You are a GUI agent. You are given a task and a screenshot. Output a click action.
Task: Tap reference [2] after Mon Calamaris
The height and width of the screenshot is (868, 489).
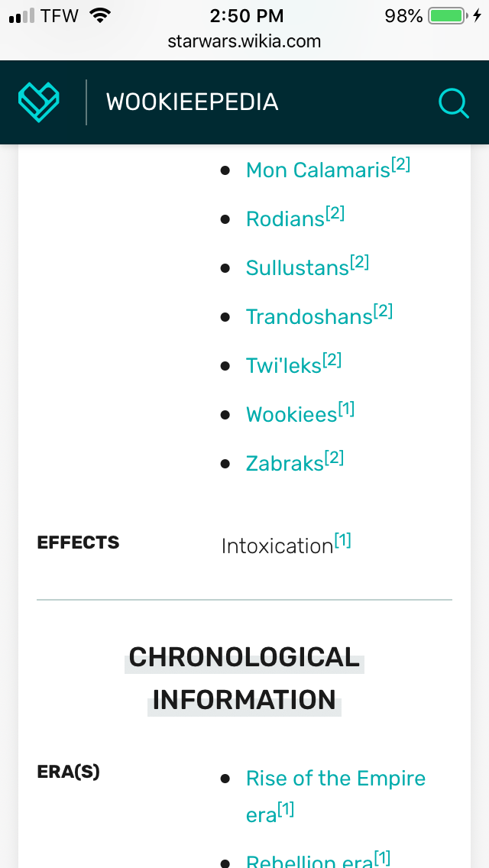pos(401,164)
